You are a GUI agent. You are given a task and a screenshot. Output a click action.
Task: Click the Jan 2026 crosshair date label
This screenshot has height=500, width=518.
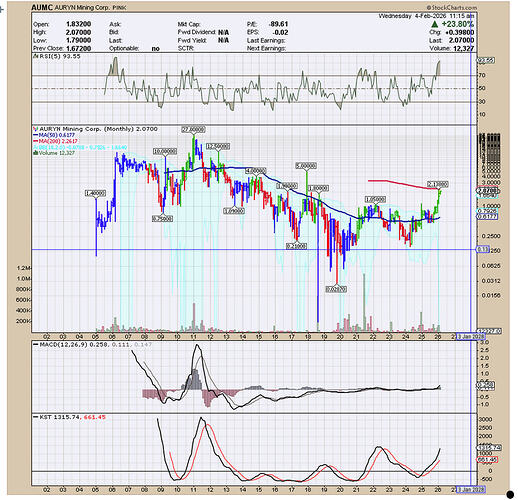pyautogui.click(x=471, y=336)
